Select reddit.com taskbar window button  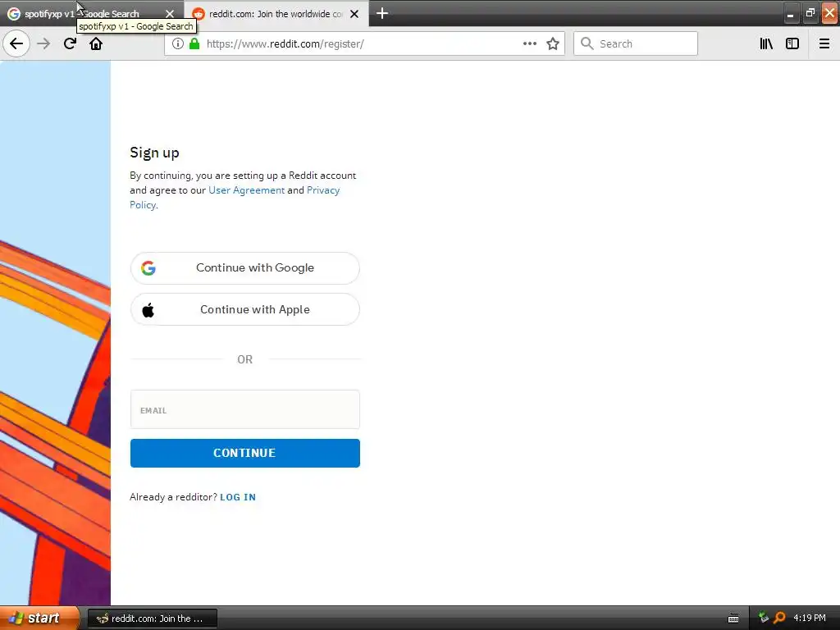coord(152,619)
